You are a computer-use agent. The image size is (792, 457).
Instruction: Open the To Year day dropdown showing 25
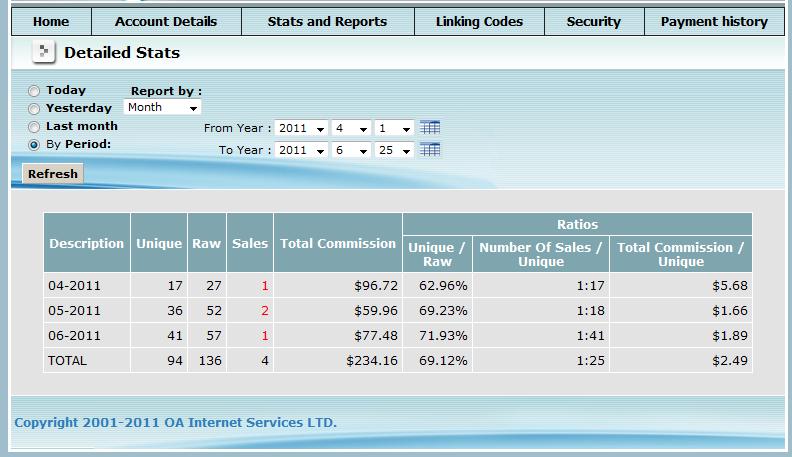point(394,150)
